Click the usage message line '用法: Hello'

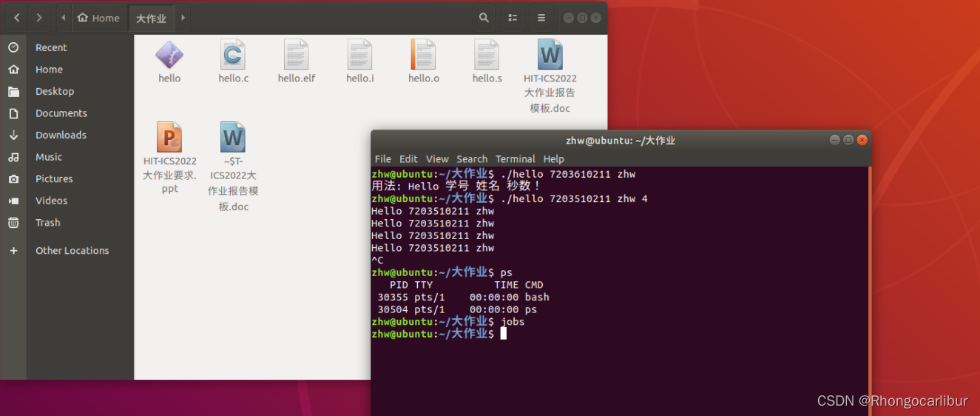[x=457, y=187]
